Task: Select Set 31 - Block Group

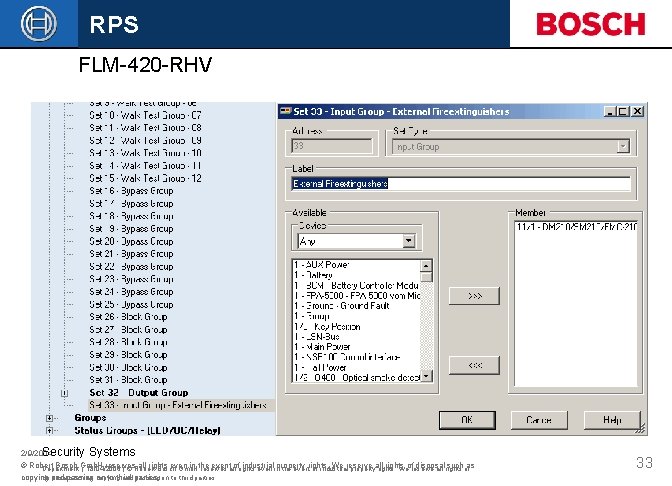Action: 128,380
